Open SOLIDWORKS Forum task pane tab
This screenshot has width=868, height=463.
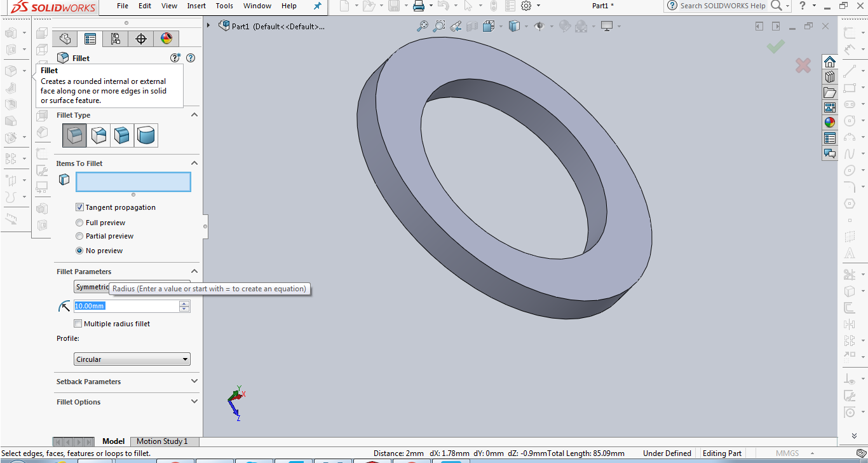pyautogui.click(x=829, y=153)
